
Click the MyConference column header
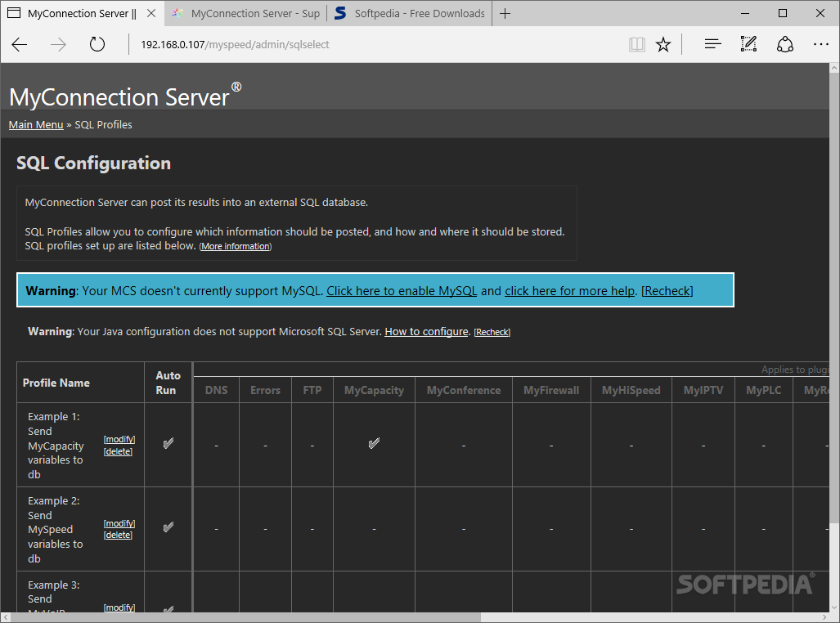pos(464,391)
